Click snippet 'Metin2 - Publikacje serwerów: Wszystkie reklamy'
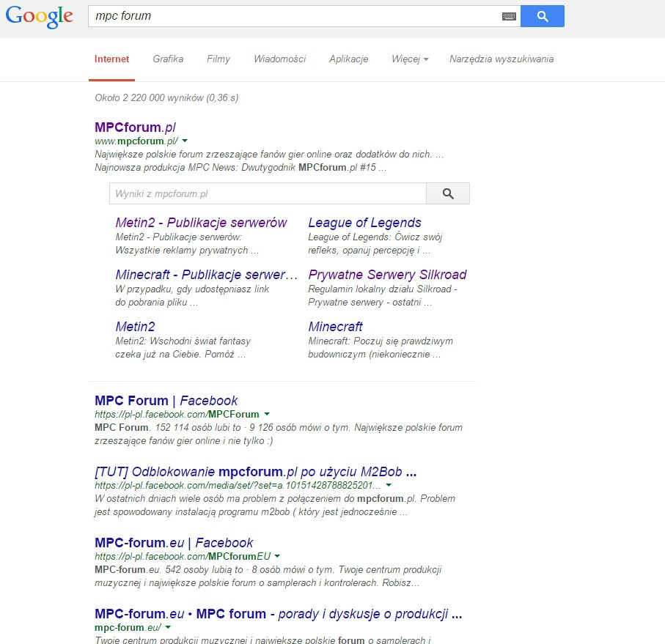The width and height of the screenshot is (665, 644). point(187,244)
